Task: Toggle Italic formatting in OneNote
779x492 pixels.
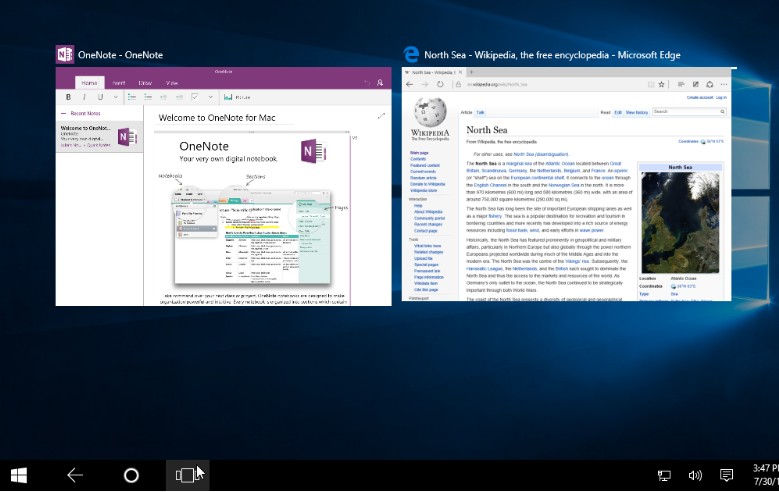Action: pyautogui.click(x=84, y=97)
